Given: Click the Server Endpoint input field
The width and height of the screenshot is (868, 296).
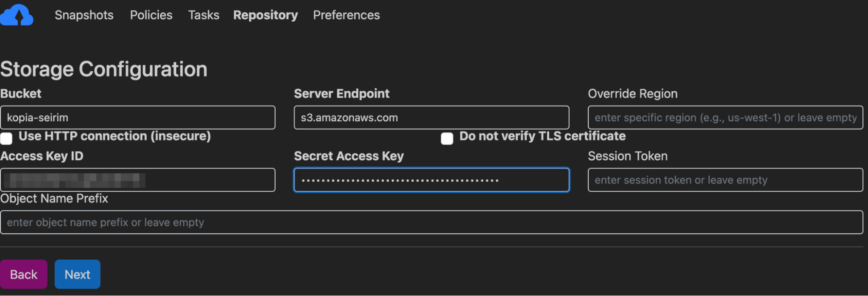Looking at the screenshot, I should point(431,117).
